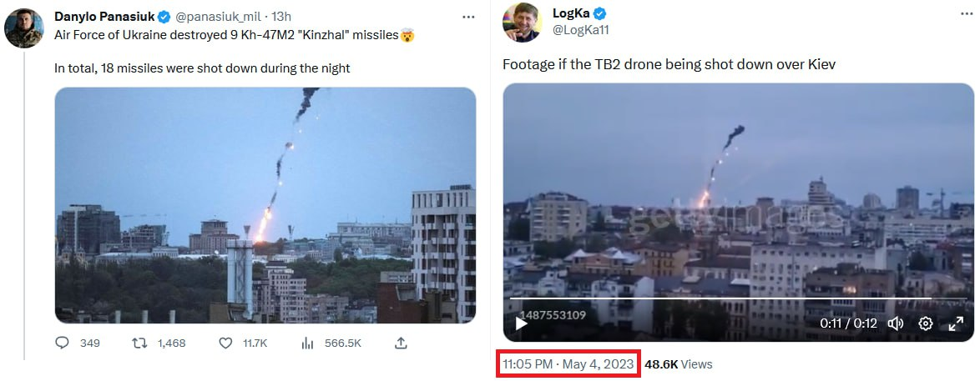Screen dimensions: 980x381
Task: Open the more options menu on Danylo's tweet
Action: [470, 17]
